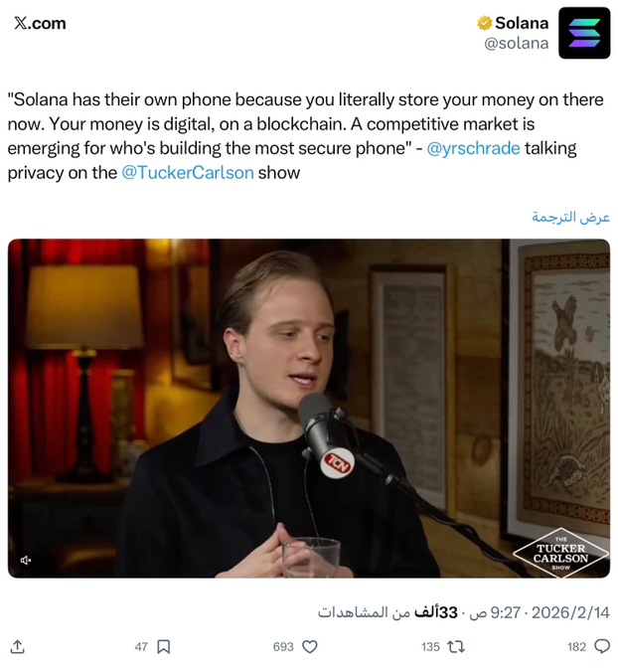Bookmark this post

coord(164,646)
